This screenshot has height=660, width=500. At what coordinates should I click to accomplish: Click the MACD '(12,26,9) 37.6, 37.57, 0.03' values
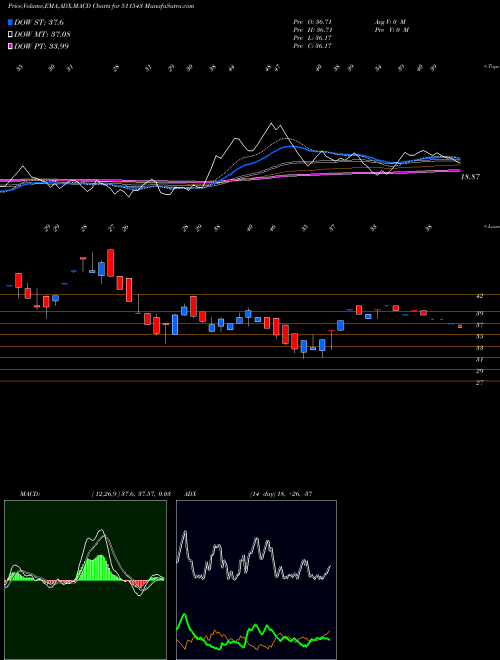coord(130,494)
